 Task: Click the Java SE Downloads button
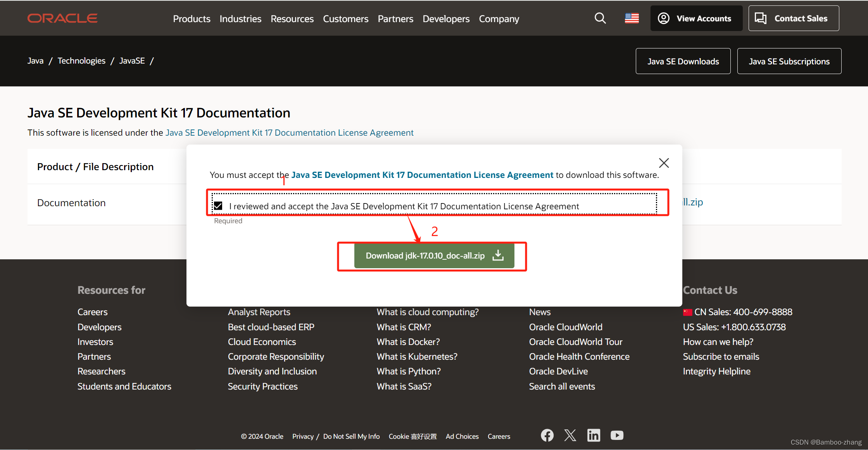coord(683,61)
